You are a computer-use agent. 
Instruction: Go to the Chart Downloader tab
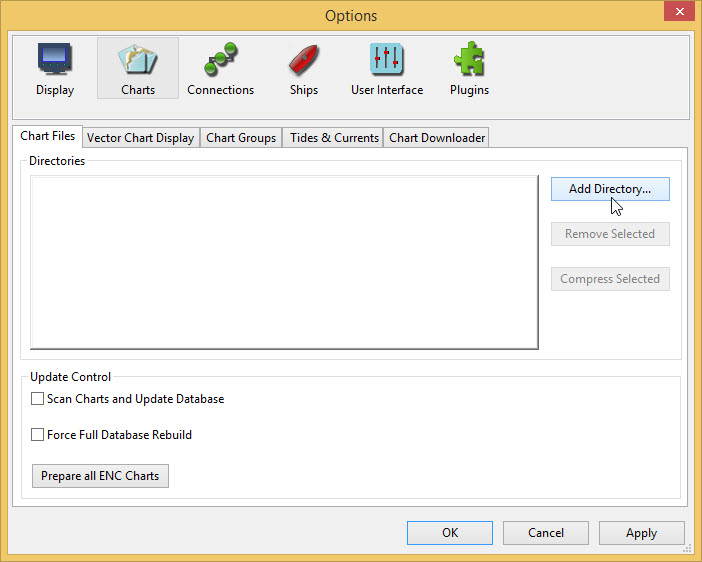(x=437, y=138)
